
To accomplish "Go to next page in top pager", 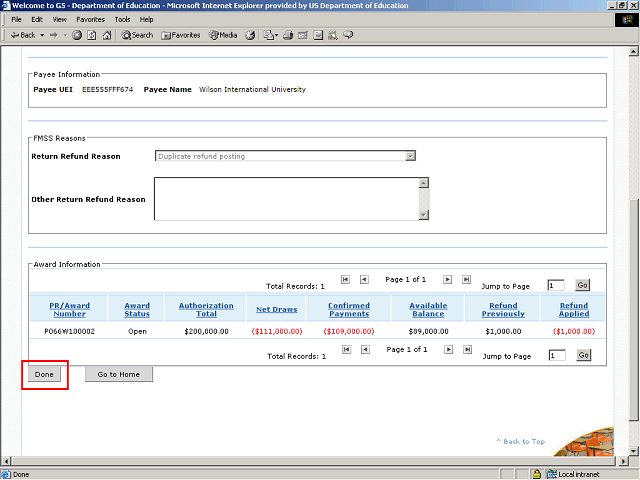I will (x=448, y=280).
